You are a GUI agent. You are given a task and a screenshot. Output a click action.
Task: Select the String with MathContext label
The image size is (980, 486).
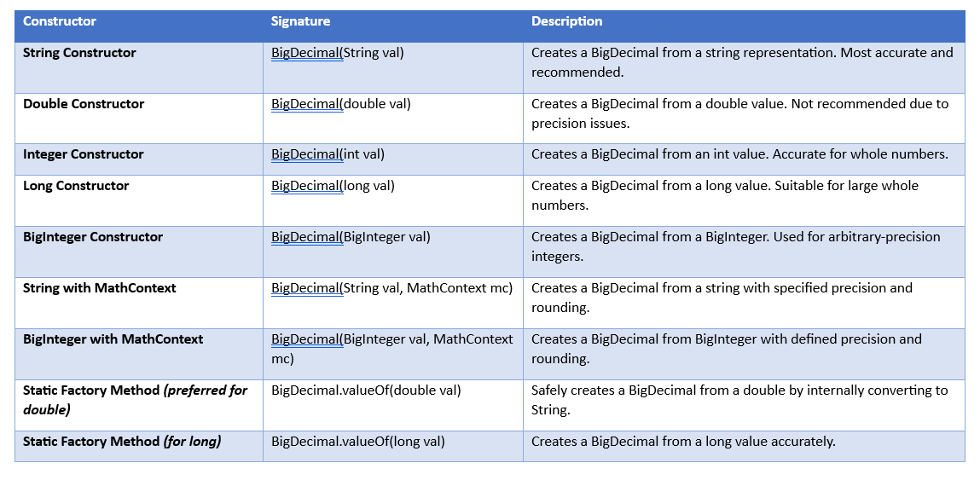click(100, 288)
